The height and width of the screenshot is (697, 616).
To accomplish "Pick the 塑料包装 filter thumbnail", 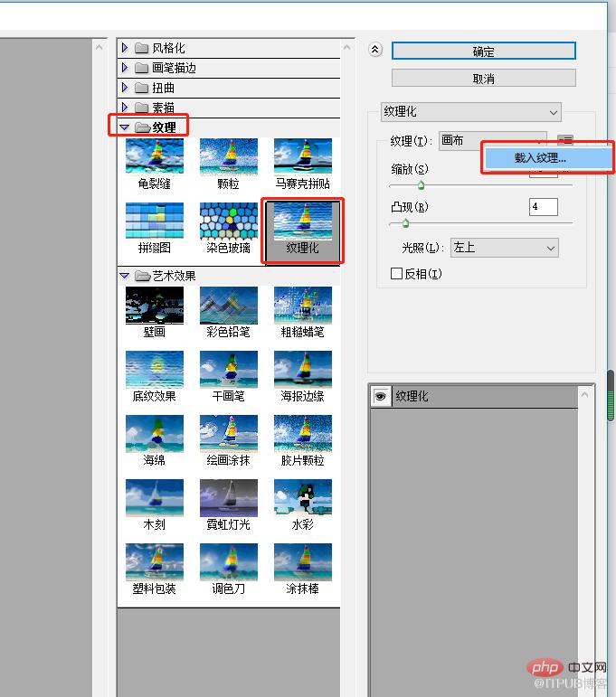I will tap(155, 562).
